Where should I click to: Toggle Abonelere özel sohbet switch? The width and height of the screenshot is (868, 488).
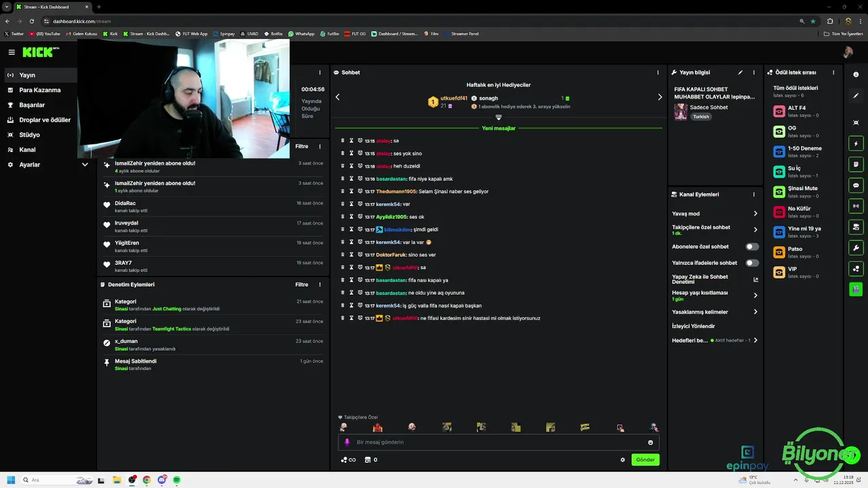[x=752, y=247]
